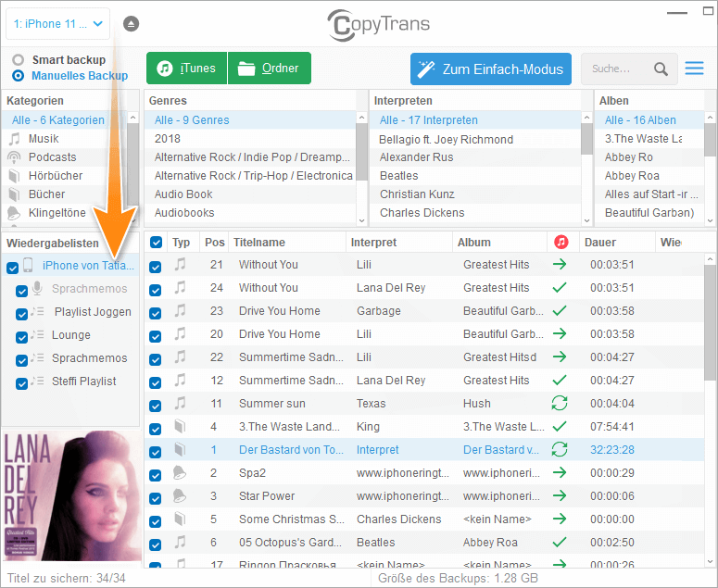The image size is (718, 588).
Task: Click the track list scroll-up arrow
Action: pos(710,259)
